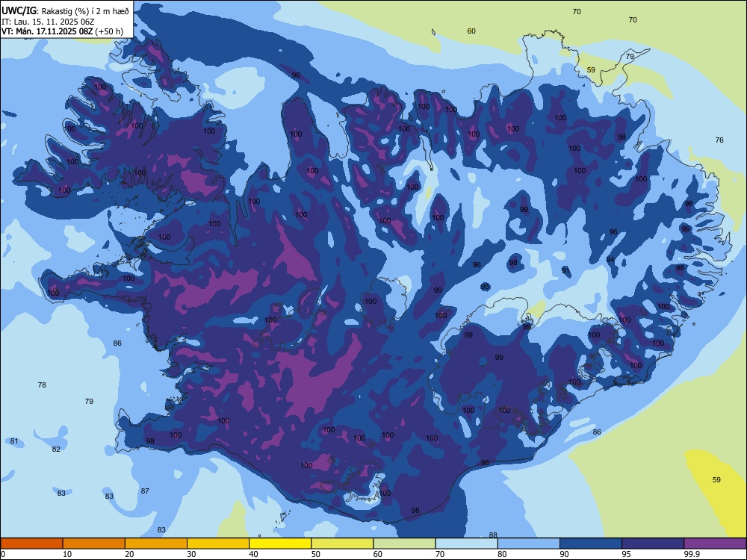Choose the 30–40 amber legend swatch
The image size is (747, 560).
click(218, 544)
